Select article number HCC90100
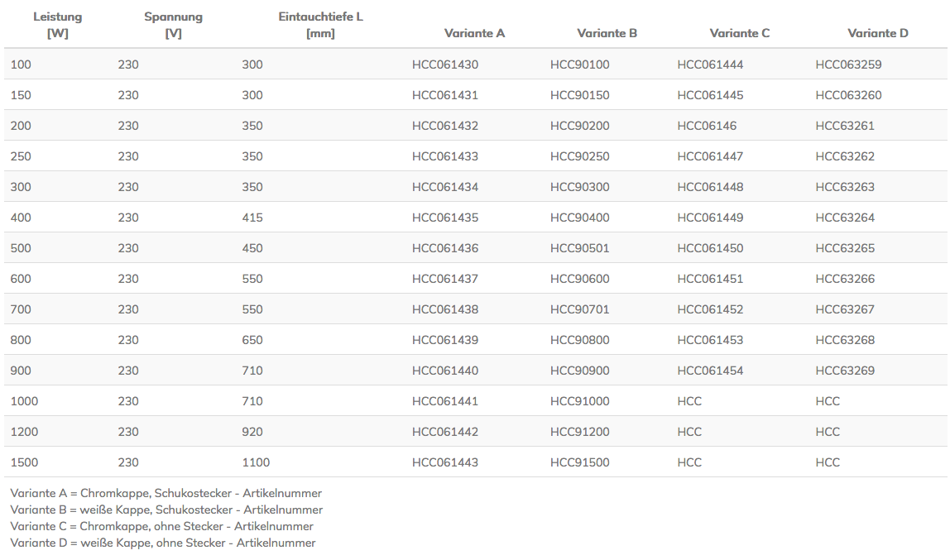950x560 pixels. click(580, 65)
